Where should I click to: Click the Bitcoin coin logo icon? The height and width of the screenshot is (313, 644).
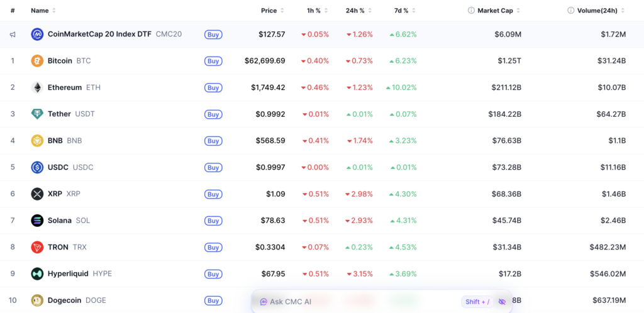point(37,61)
